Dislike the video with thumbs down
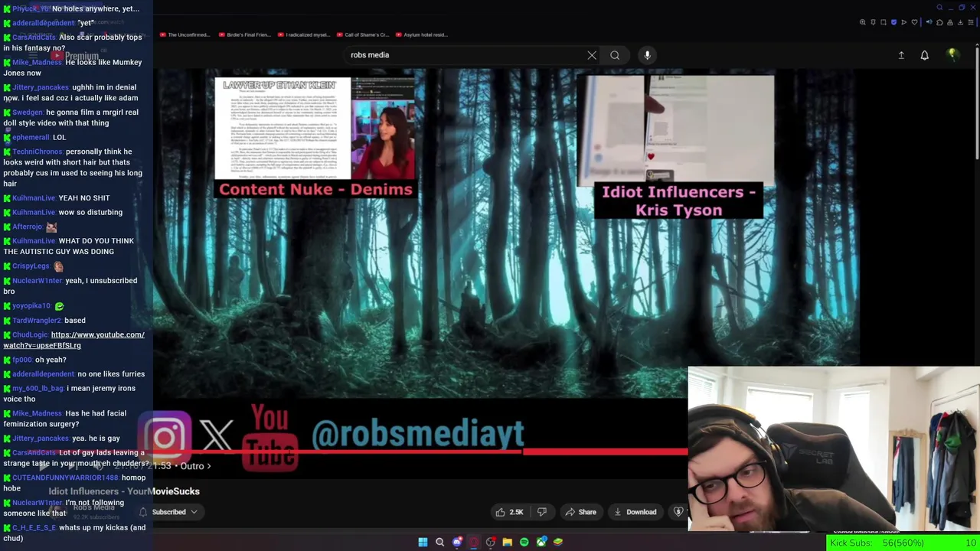 tap(542, 512)
